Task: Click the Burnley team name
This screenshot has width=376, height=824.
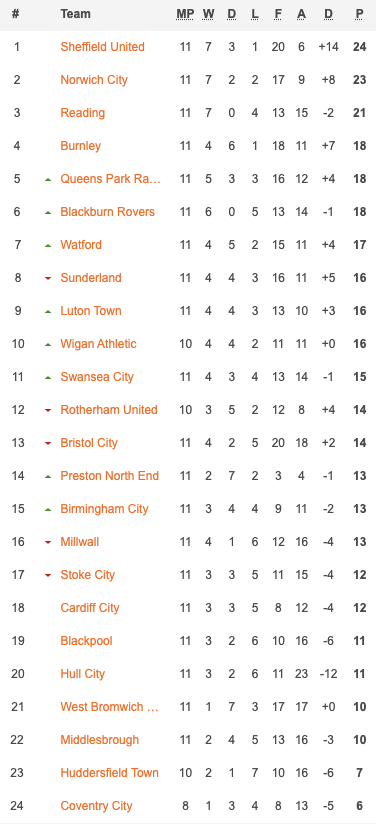Action: (80, 146)
